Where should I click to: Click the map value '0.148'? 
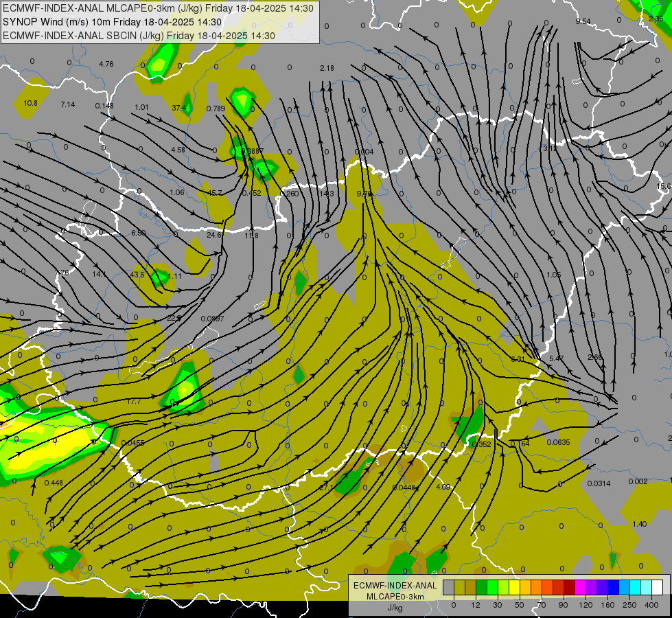click(104, 106)
